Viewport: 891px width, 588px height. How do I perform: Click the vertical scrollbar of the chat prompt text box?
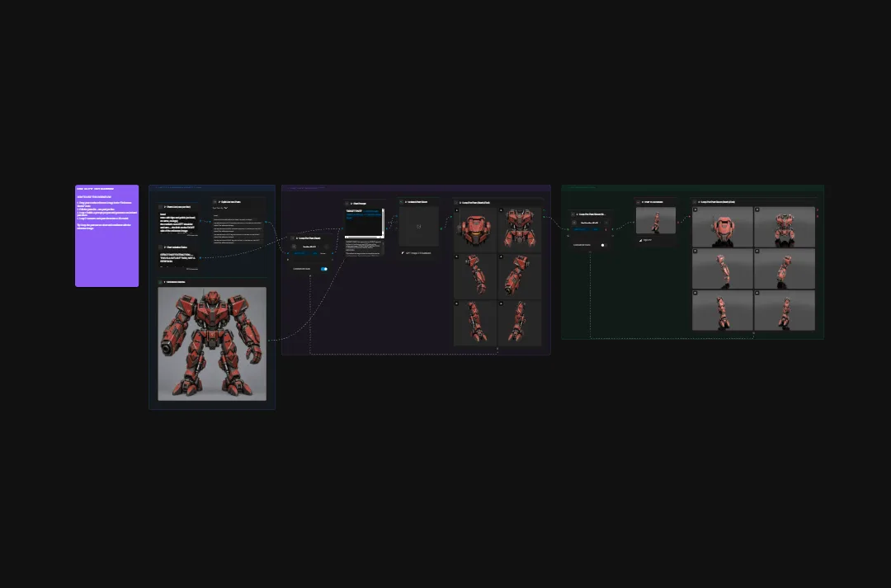(383, 222)
